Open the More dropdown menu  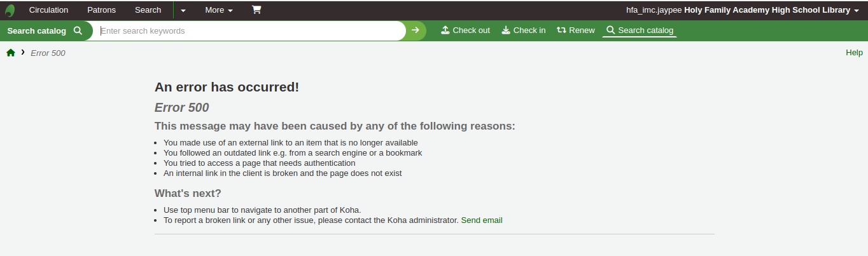[219, 10]
